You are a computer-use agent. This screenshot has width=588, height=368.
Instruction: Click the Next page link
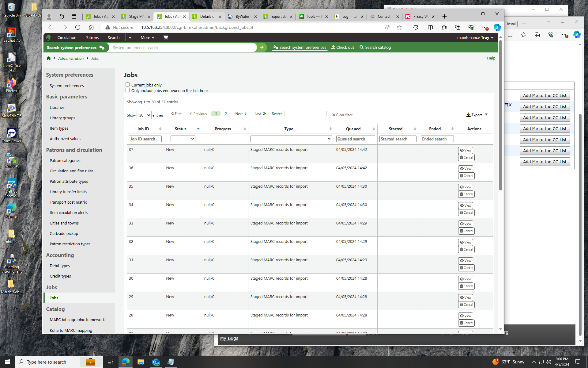[x=241, y=114]
